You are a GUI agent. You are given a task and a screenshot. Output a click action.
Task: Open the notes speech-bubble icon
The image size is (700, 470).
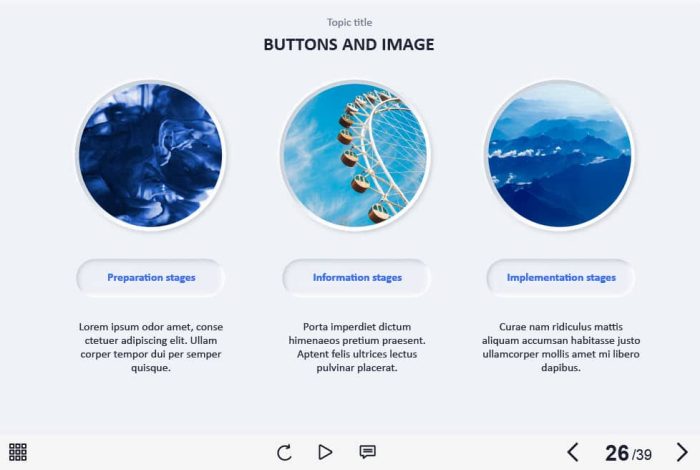367,452
